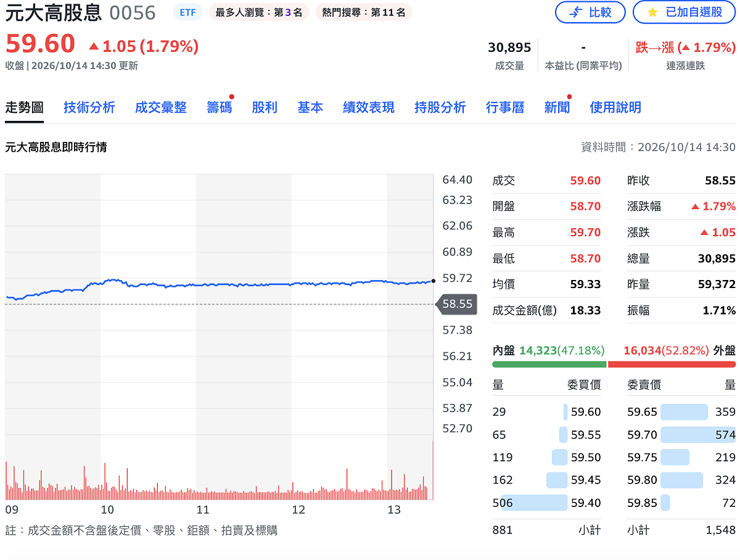740x560 pixels.
Task: Open the 行事曆 calendar tab
Action: pyautogui.click(x=505, y=107)
